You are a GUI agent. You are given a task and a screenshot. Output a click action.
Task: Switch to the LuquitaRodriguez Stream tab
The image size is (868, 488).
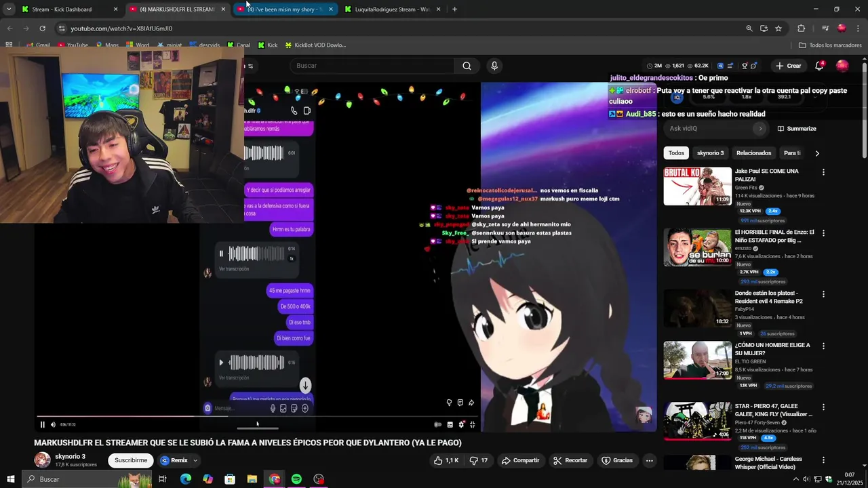pyautogui.click(x=393, y=9)
